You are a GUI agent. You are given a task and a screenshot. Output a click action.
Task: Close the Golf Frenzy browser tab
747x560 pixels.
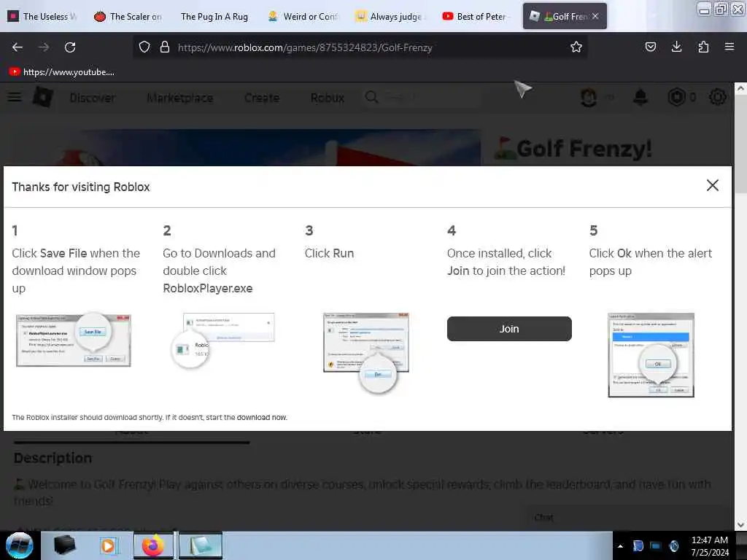tap(595, 16)
